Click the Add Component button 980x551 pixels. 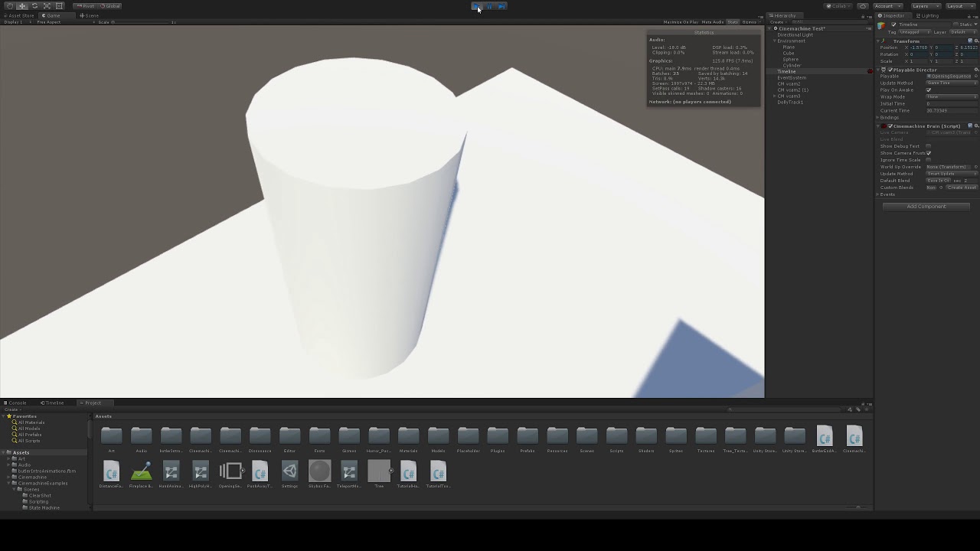(x=926, y=207)
